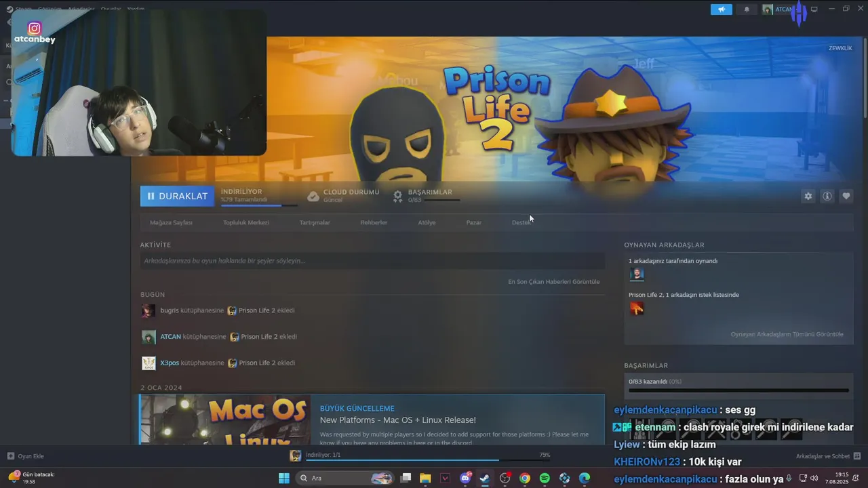Open Windows Start button
The width and height of the screenshot is (868, 488).
284,478
